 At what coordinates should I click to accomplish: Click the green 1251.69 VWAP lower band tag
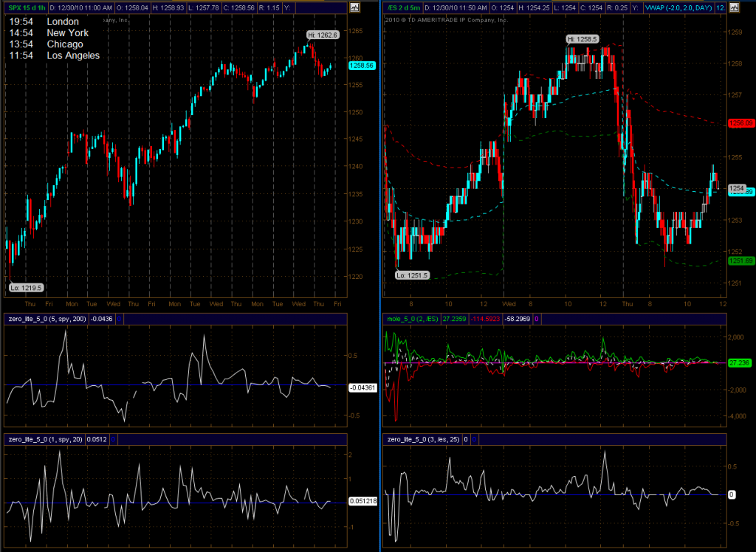coord(740,261)
